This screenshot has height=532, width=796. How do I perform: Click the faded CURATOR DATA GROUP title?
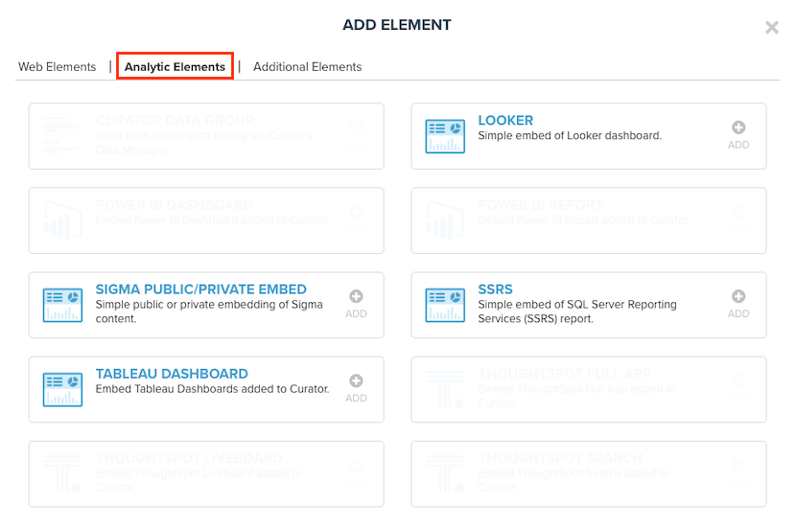(175, 121)
